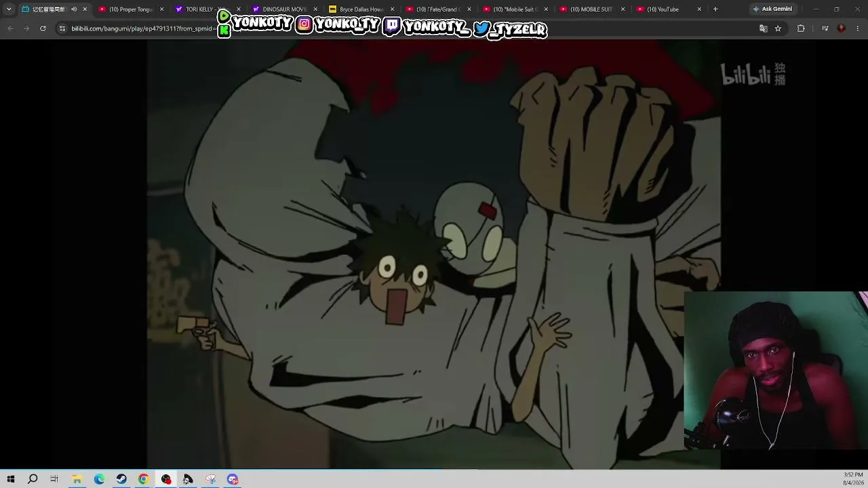Open the taskbar icon right of OBS
Viewport: 868px width, 488px height.
point(188,479)
